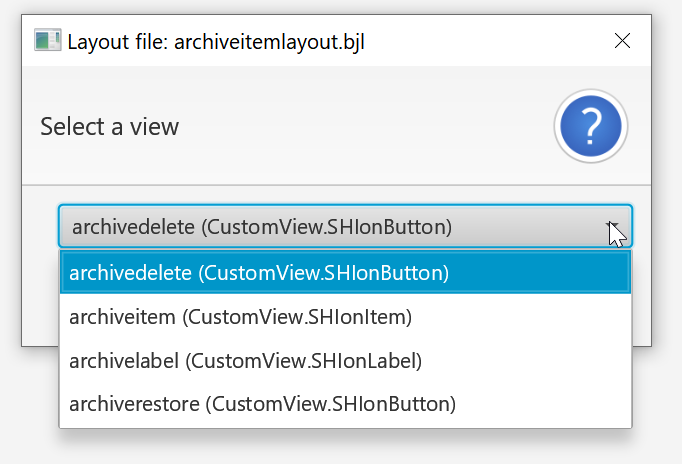Image resolution: width=682 pixels, height=464 pixels.
Task: Click the SHIonLabel custom view entry
Action: [245, 361]
